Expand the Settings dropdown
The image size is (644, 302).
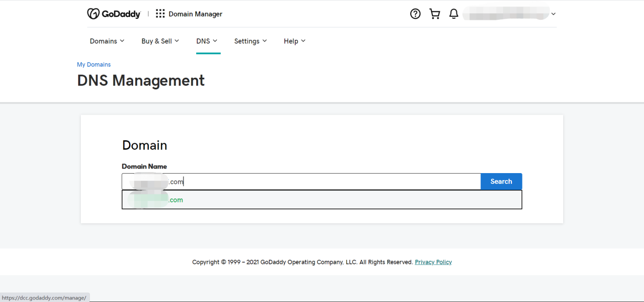pyautogui.click(x=250, y=41)
